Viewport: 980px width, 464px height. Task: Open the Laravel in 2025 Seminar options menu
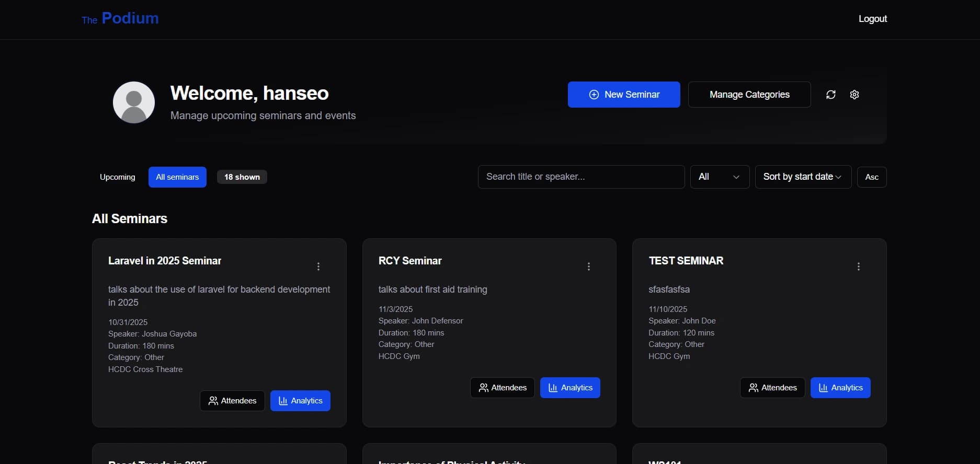point(318,266)
